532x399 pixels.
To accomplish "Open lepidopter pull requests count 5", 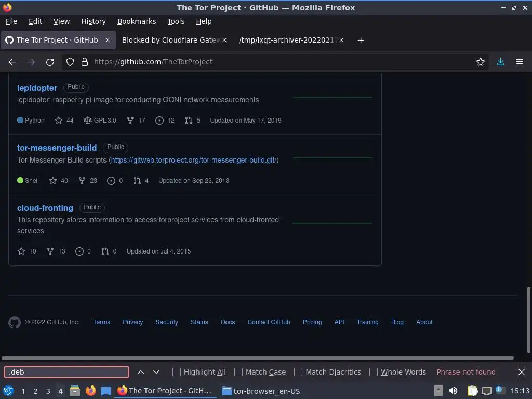I will [x=192, y=121].
